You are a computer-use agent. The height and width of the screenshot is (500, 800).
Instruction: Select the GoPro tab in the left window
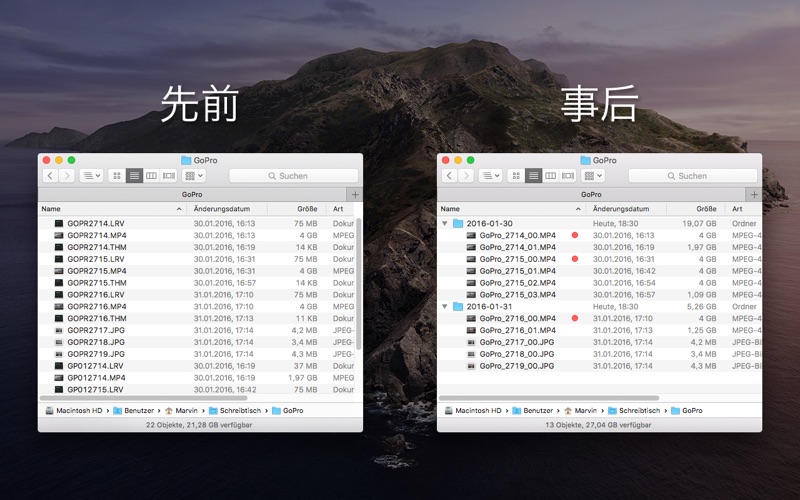click(192, 194)
